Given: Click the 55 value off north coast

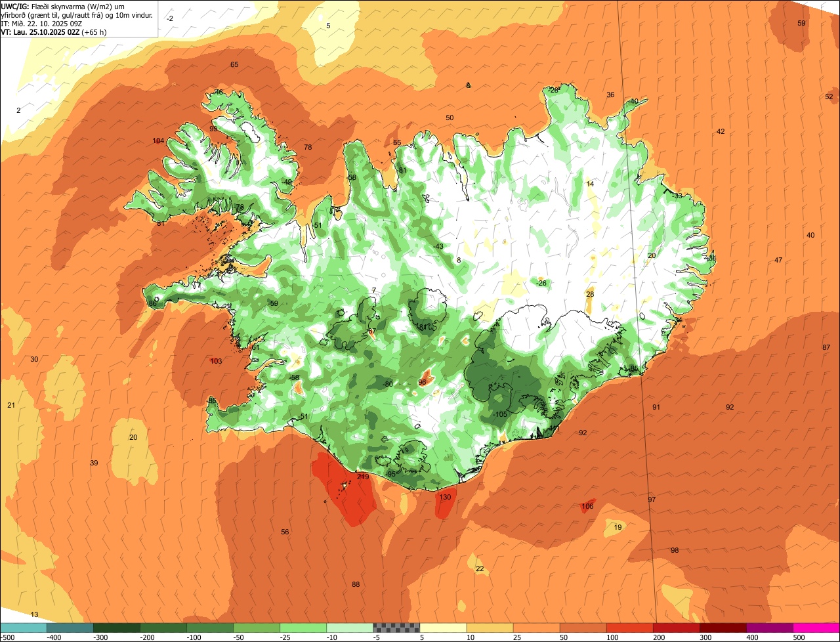Looking at the screenshot, I should 397,142.
